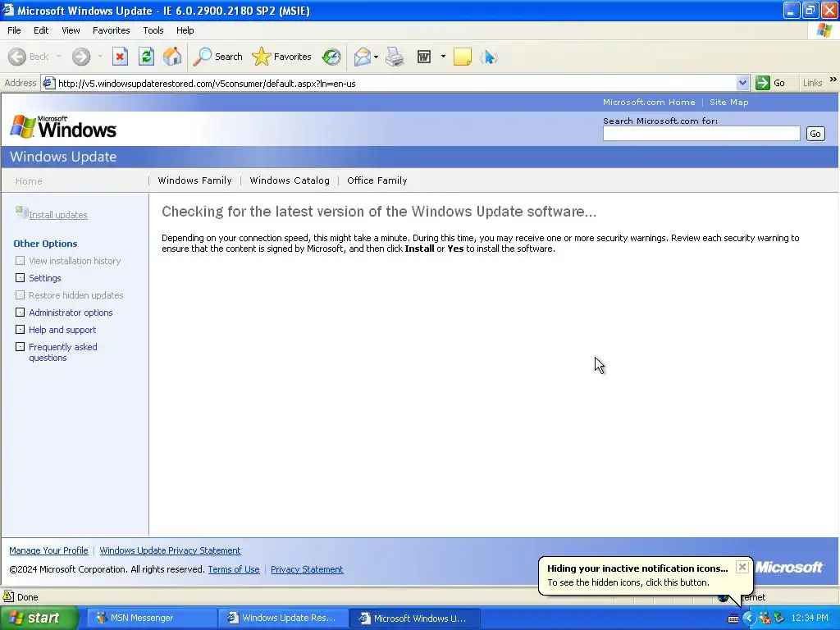Open the Windows Update Privacy Statement link
The height and width of the screenshot is (630, 840).
(170, 550)
